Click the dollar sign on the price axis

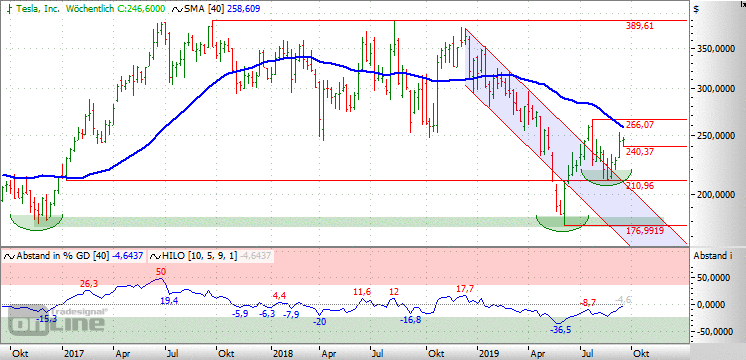point(696,8)
